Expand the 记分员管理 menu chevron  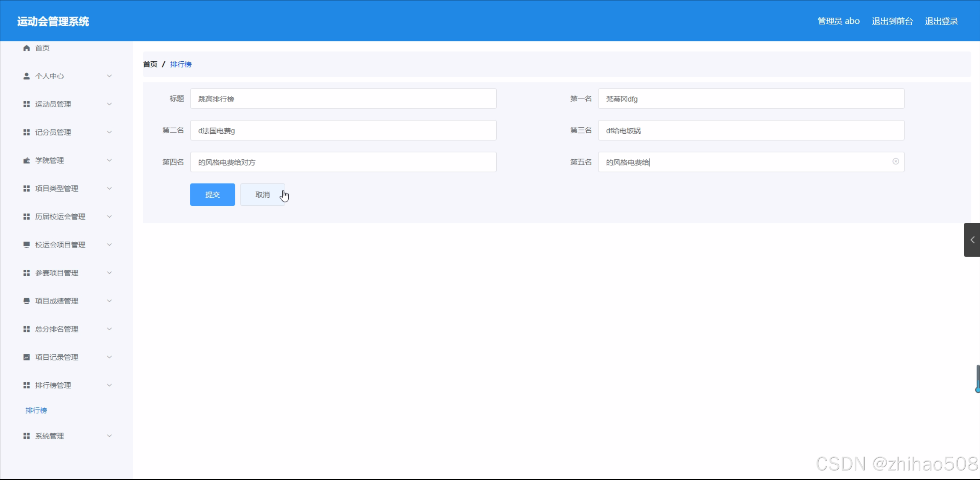(110, 132)
